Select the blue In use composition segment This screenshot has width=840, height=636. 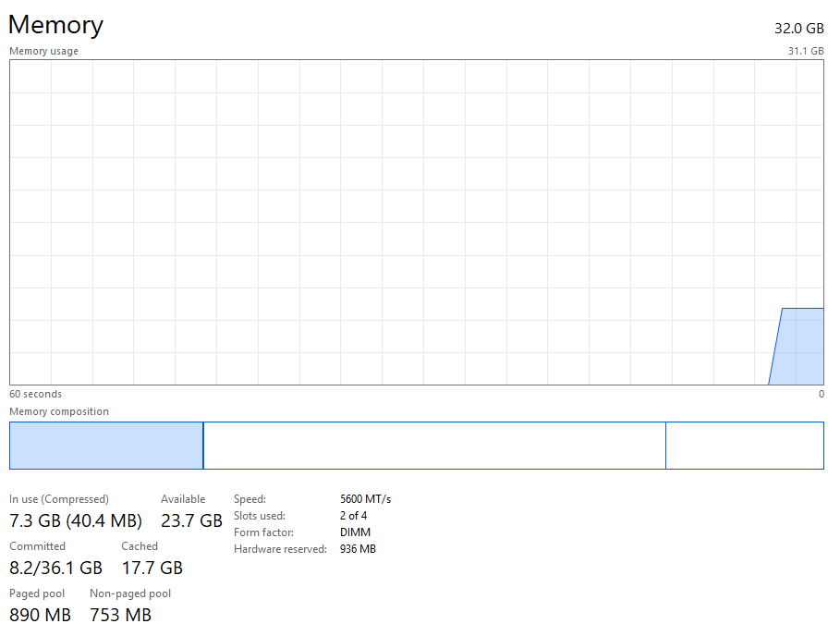click(105, 446)
